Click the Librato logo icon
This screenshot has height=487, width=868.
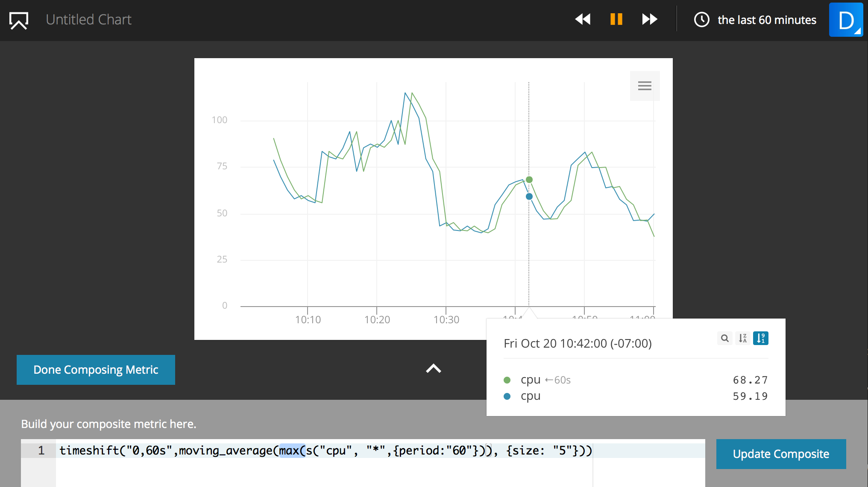(19, 20)
